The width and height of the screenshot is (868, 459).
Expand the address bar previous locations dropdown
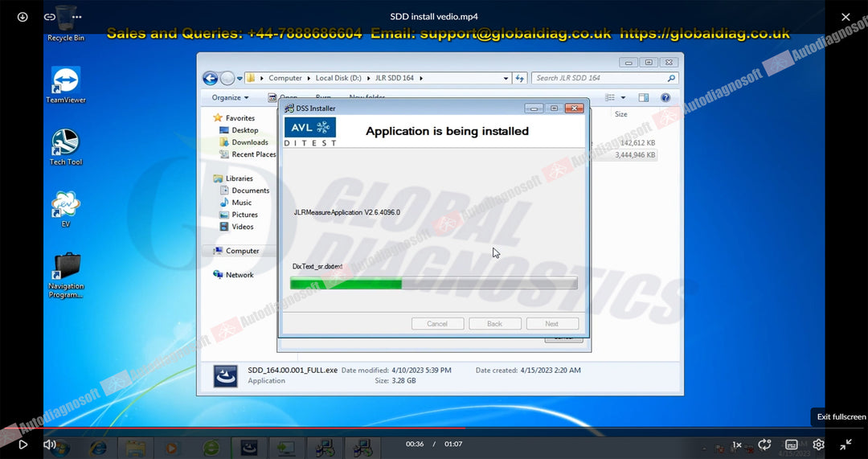506,79
